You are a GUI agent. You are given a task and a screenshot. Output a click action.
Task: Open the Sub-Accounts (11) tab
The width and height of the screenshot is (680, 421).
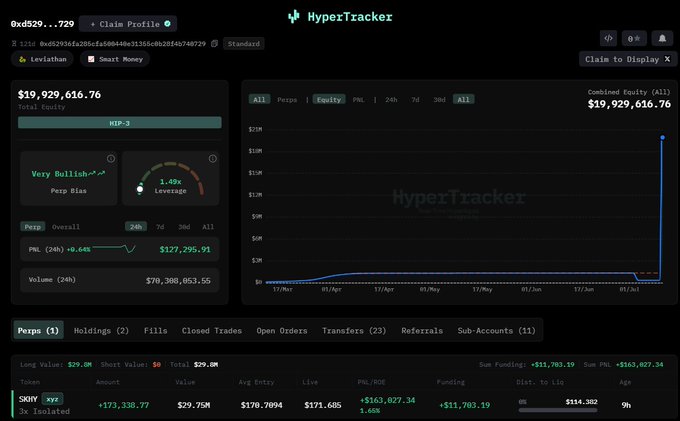(496, 330)
